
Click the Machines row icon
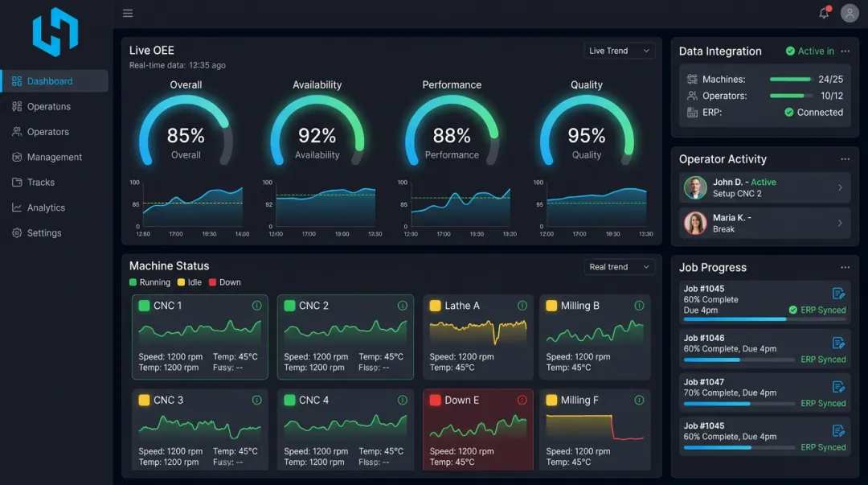(692, 80)
